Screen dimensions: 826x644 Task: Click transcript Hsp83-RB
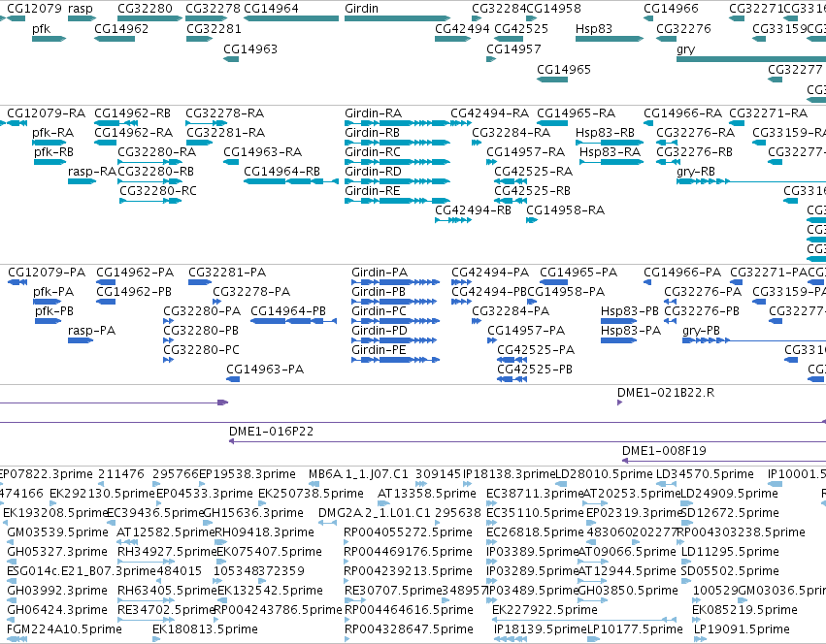[x=605, y=133]
